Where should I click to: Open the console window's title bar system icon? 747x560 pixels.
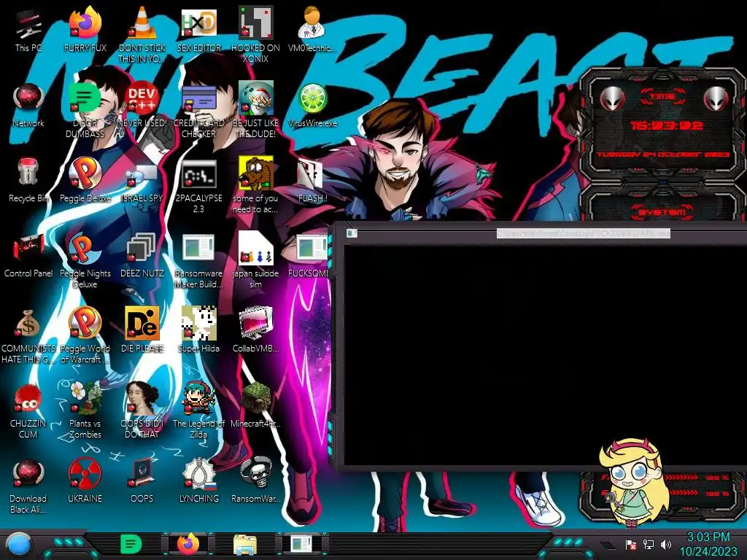click(352, 233)
